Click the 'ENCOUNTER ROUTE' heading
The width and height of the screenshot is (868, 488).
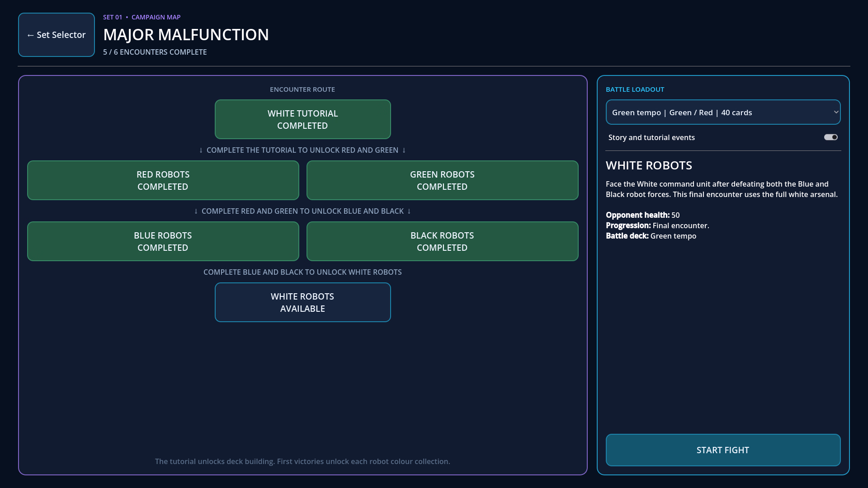[302, 89]
